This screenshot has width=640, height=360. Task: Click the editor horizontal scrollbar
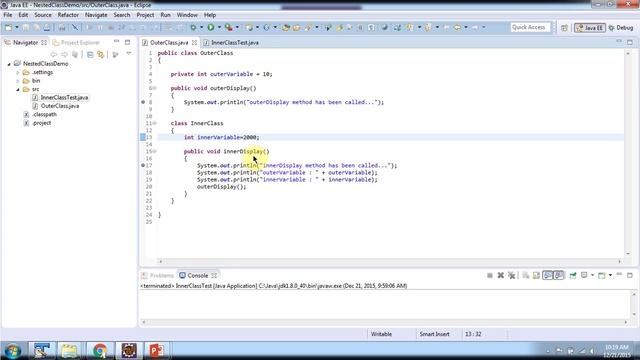coord(390,261)
